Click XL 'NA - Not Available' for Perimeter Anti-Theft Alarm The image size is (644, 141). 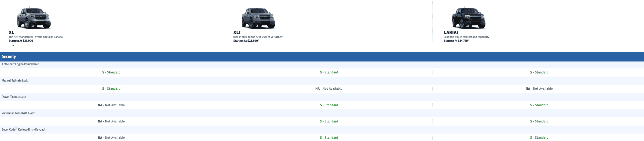(111, 121)
